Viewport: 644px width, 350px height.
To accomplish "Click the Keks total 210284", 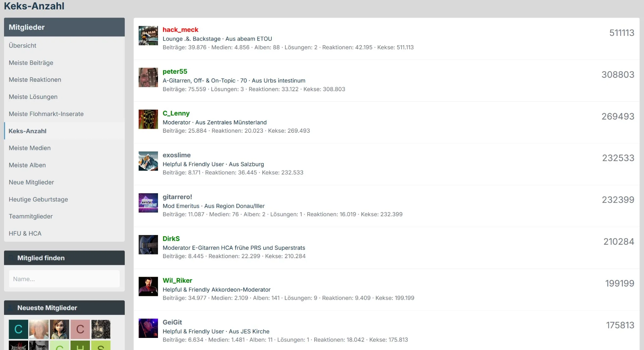I will coord(619,242).
